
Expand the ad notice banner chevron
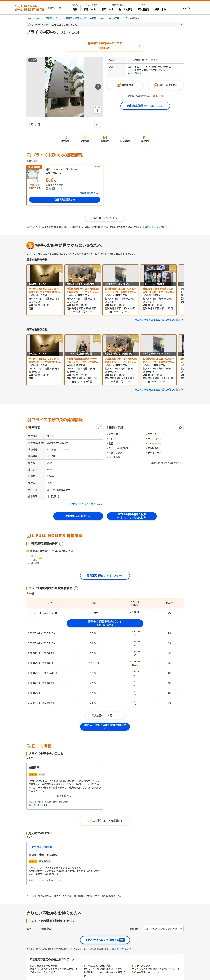point(181,25)
